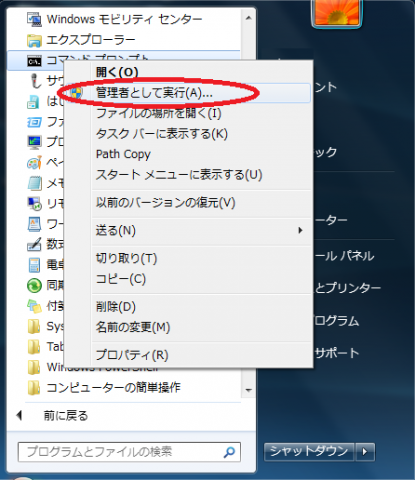The image size is (415, 480).
Task: Click the notepad icon of the メモ entry
Action: [x=34, y=183]
